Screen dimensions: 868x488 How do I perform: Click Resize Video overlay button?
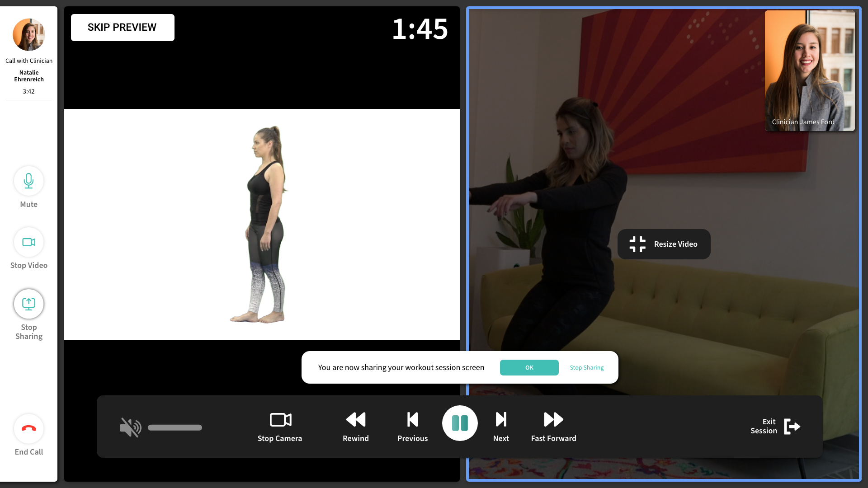coord(664,244)
